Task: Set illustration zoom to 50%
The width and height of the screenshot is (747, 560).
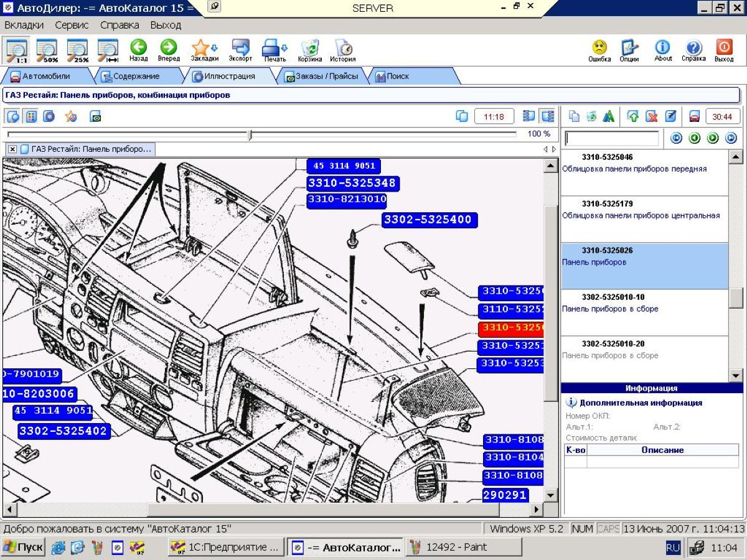Action: point(47,50)
